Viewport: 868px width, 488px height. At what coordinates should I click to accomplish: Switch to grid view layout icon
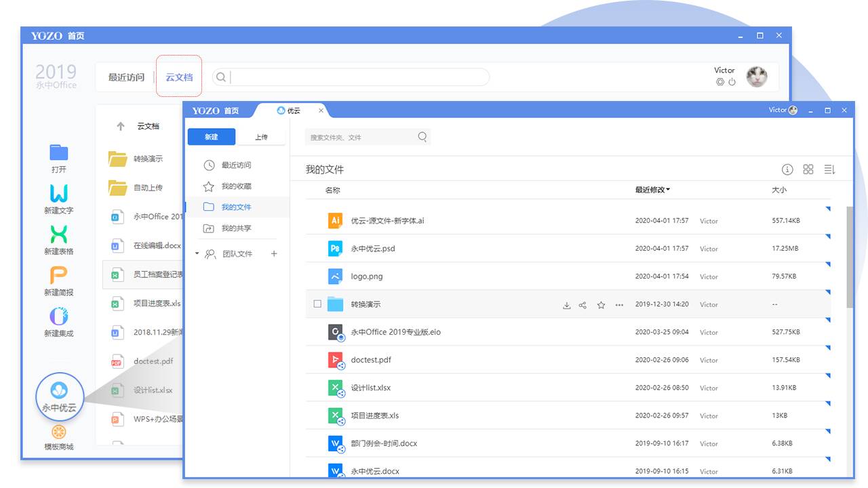click(x=808, y=169)
